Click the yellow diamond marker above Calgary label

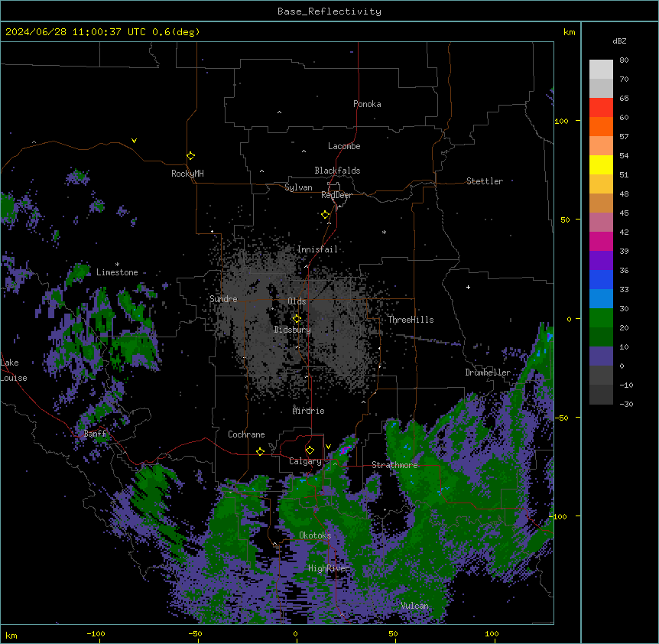pyautogui.click(x=310, y=450)
